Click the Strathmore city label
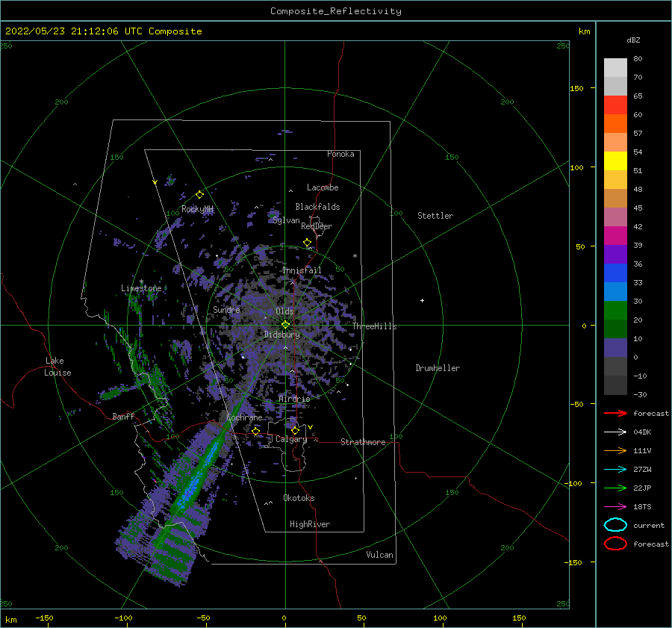This screenshot has width=672, height=628. point(363,442)
